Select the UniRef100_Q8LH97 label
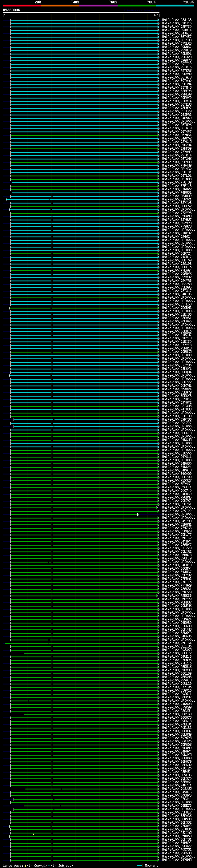 click(x=177, y=108)
